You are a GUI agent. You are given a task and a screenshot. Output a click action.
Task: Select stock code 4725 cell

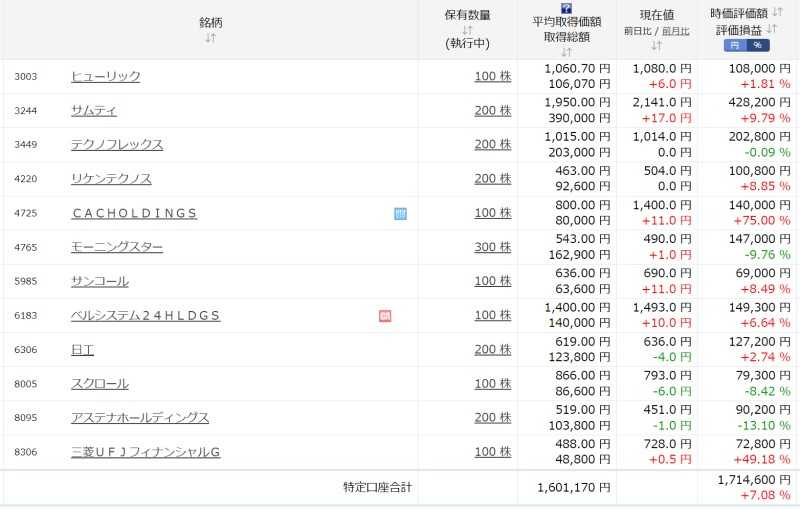[x=26, y=213]
